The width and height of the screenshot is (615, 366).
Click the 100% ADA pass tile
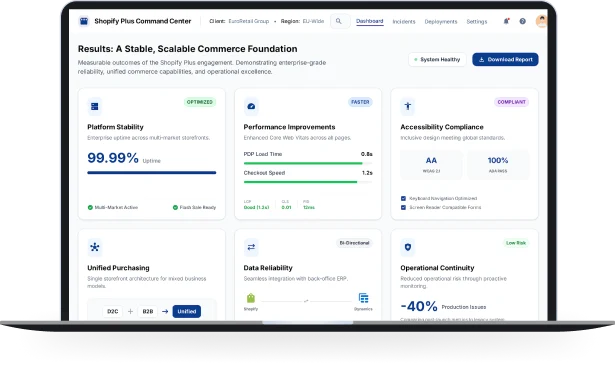[498, 165]
